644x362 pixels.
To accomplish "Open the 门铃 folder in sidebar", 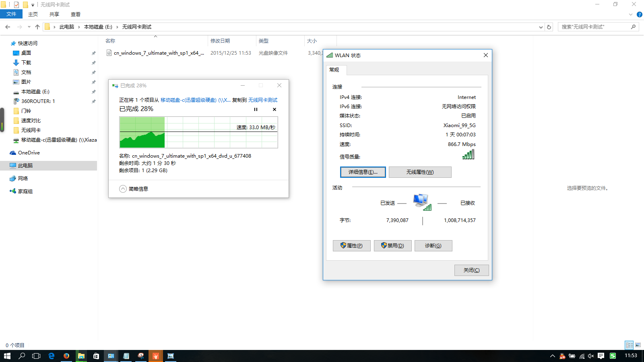I will [26, 111].
